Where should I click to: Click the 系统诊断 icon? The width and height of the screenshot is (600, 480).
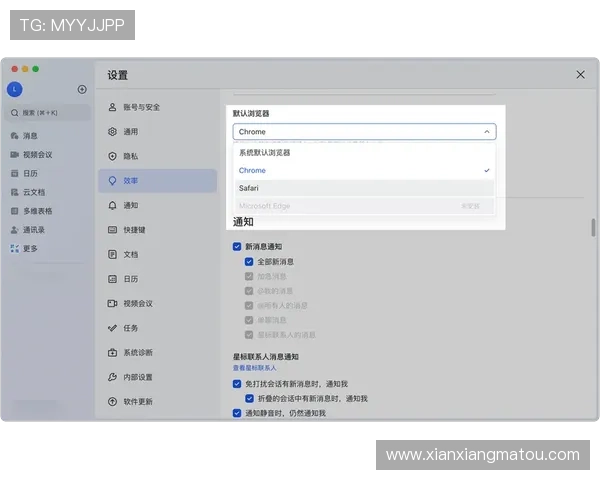112,353
